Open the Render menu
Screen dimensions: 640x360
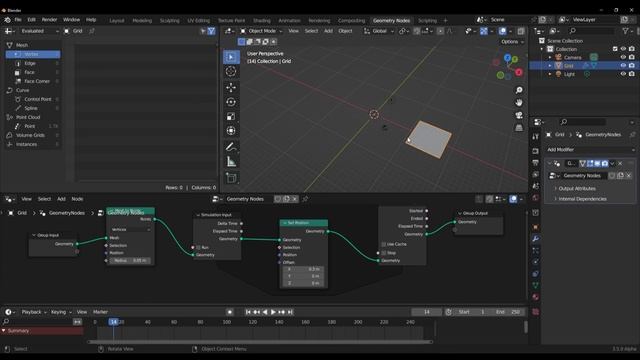coord(49,20)
